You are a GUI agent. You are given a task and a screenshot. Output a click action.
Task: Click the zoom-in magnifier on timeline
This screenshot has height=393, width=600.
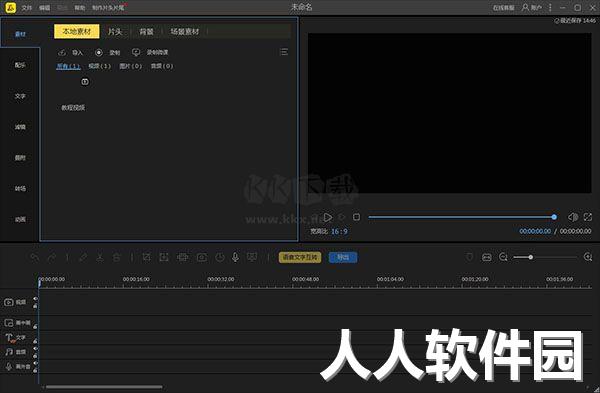pos(588,257)
